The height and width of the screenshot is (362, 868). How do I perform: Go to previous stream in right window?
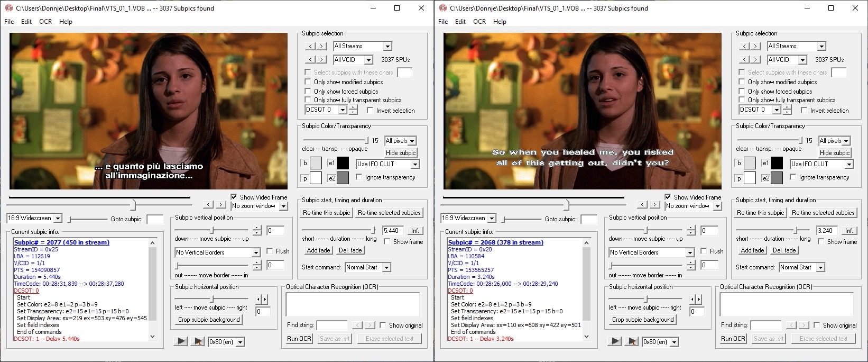(745, 46)
